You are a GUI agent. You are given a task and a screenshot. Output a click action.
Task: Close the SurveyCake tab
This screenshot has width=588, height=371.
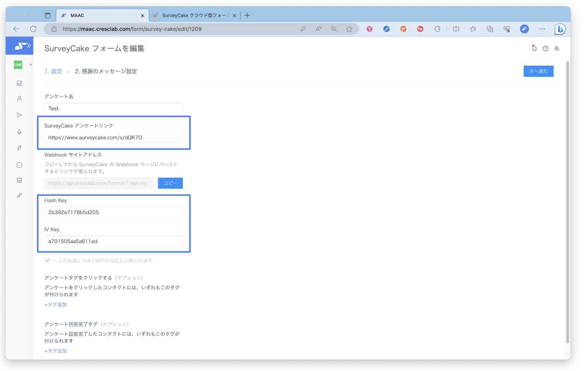[x=234, y=15]
